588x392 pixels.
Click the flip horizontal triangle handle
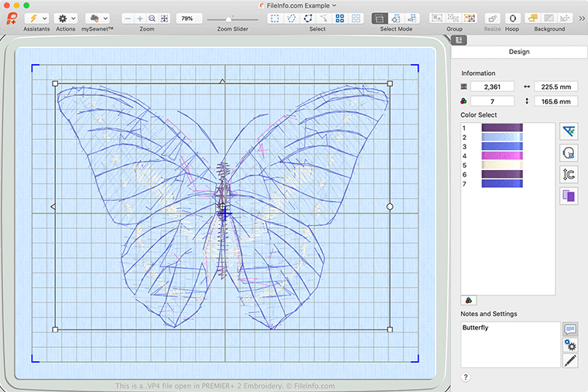[53, 206]
